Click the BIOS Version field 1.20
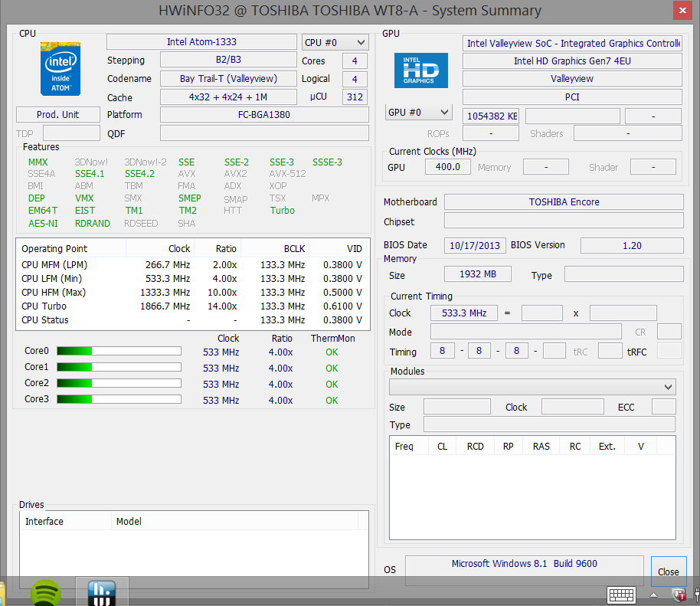Screen dimensions: 700x606 [x=632, y=246]
